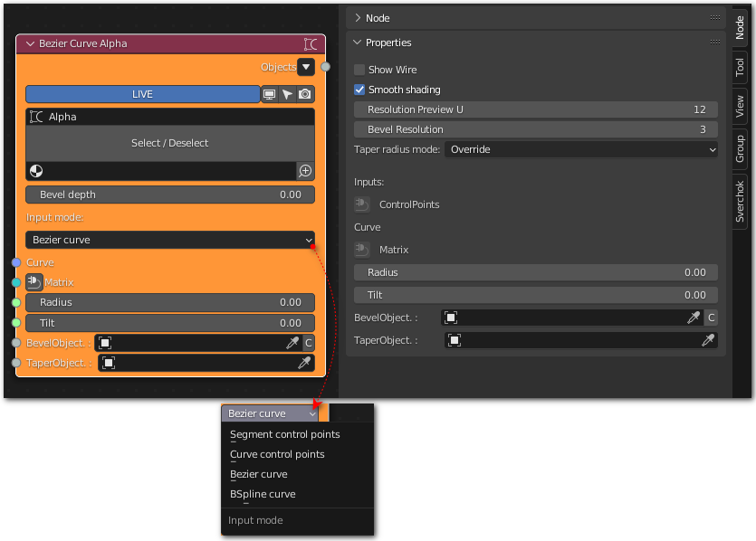Switch to the View sidebar tab
This screenshot has width=756, height=541.
(x=740, y=107)
